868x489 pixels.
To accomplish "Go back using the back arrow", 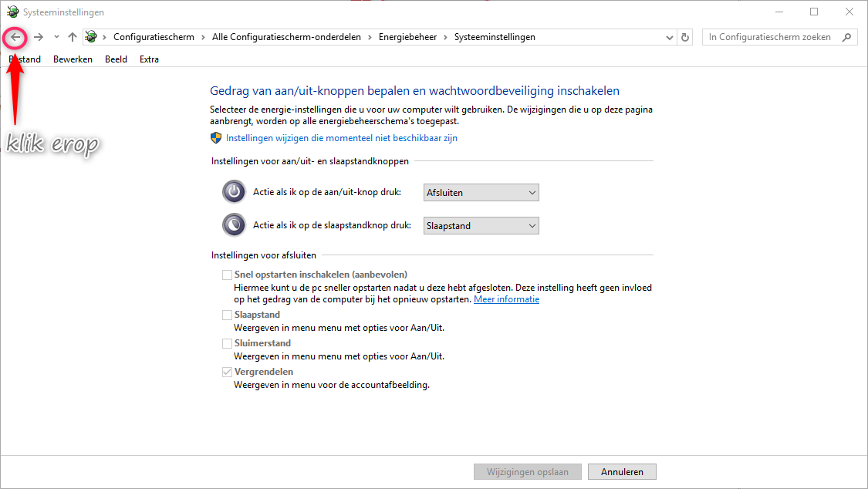I will [15, 37].
